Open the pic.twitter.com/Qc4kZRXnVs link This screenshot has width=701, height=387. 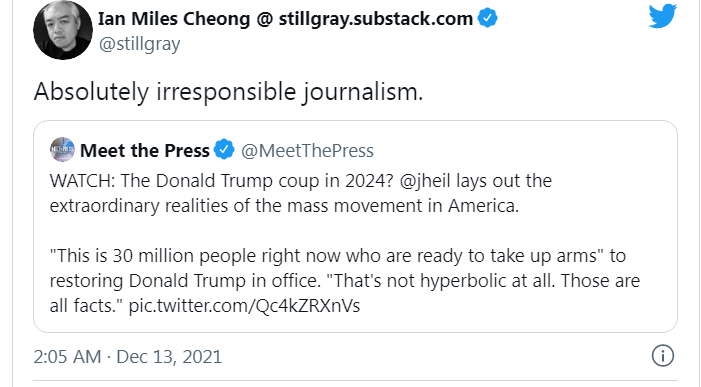(x=244, y=306)
